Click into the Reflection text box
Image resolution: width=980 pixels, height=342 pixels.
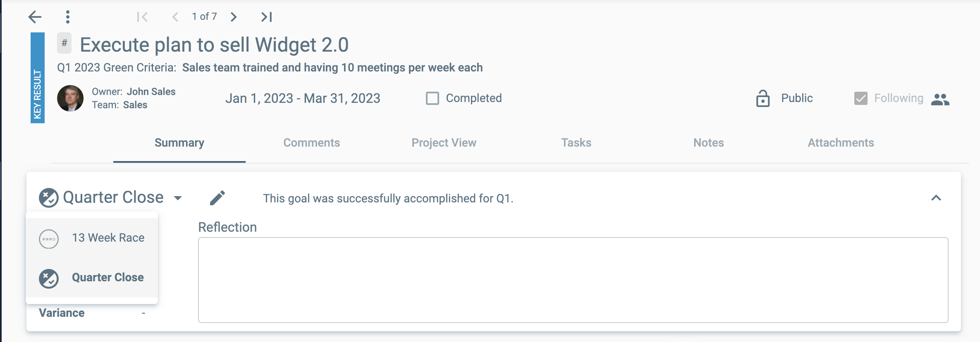click(573, 280)
